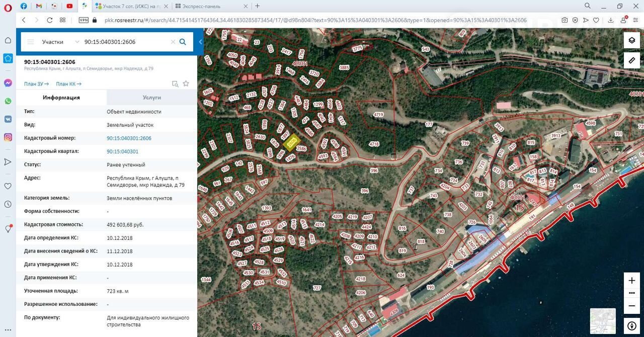
Task: Take a snapshot with camera icon
Action: coord(565,20)
